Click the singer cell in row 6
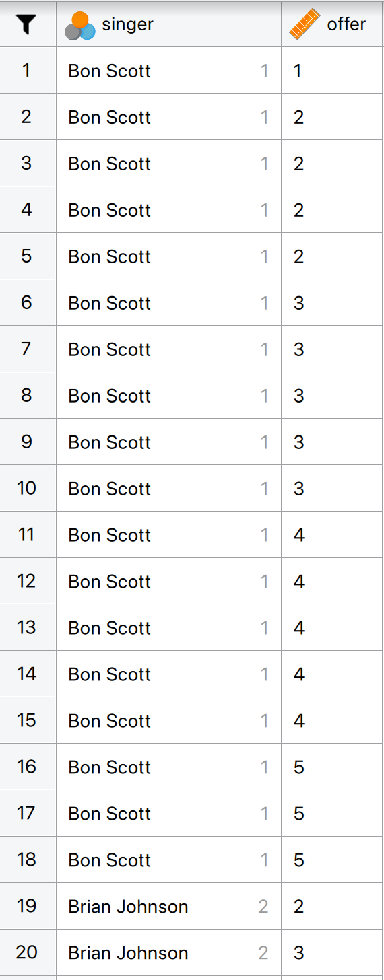The height and width of the screenshot is (980, 384). coord(168,303)
